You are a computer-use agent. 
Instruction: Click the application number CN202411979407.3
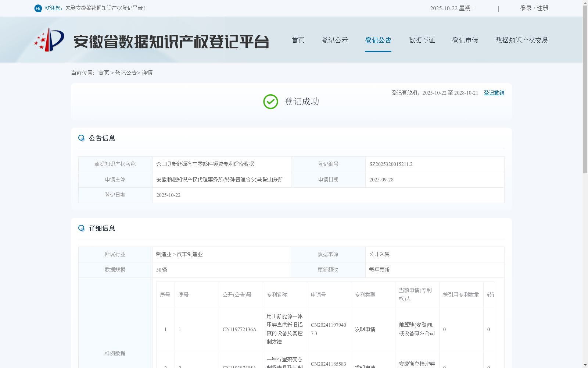point(329,329)
